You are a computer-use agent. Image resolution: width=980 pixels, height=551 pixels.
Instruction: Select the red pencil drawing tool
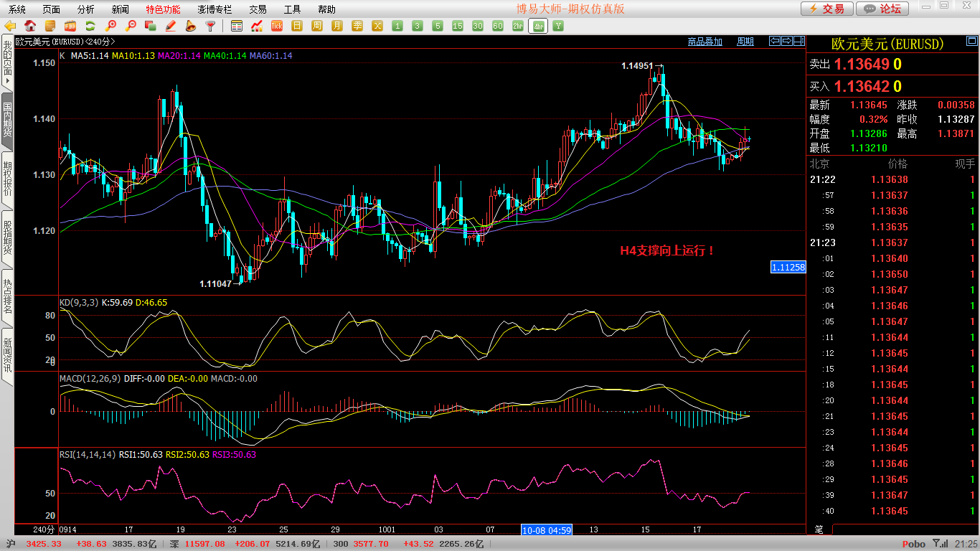click(171, 26)
